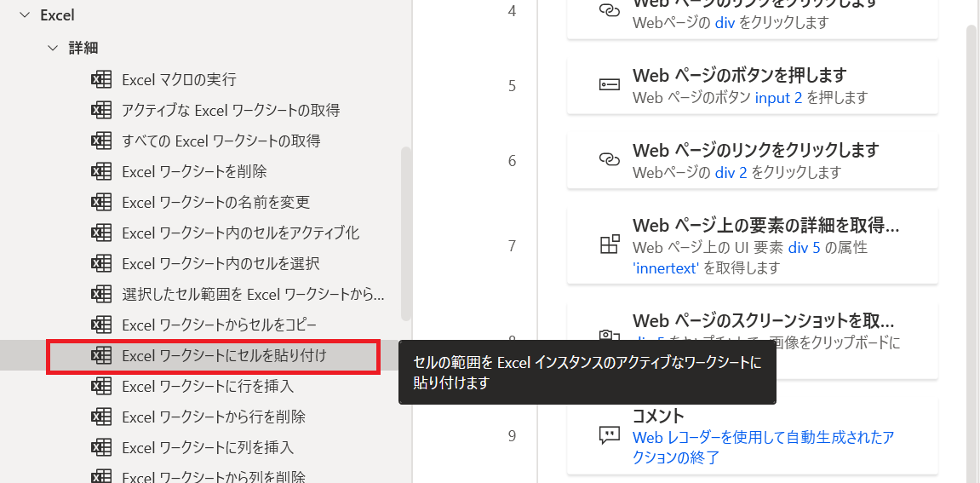This screenshot has height=483, width=980.
Task: Pick 'Excel ワークシート内のセルをアクティブ化' action
Action: [x=241, y=233]
